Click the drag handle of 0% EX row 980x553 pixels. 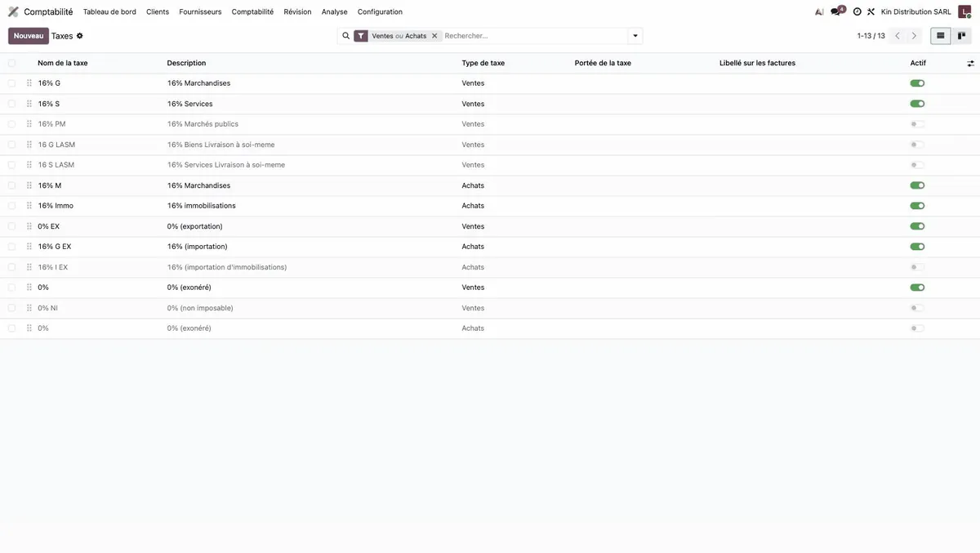click(29, 226)
